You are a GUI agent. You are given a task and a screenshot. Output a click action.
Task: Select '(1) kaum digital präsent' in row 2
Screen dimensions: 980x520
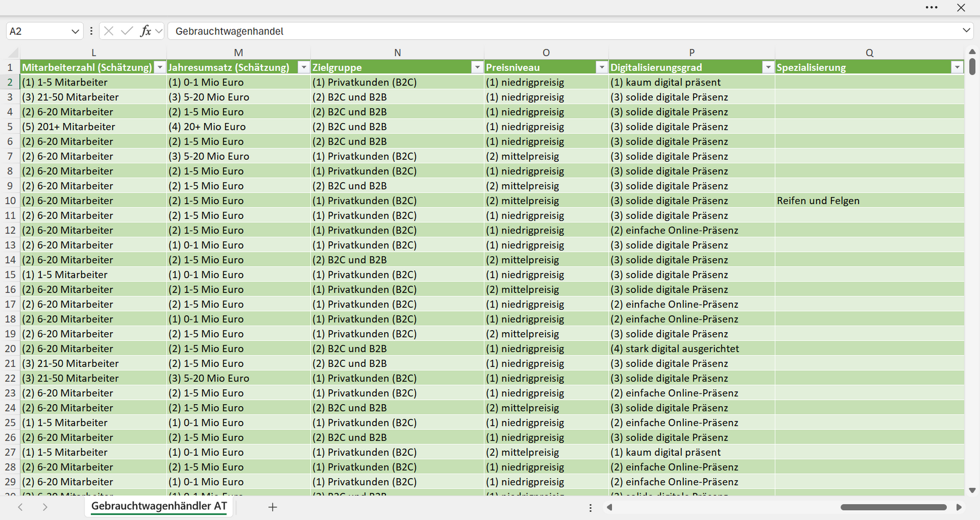[x=691, y=82]
